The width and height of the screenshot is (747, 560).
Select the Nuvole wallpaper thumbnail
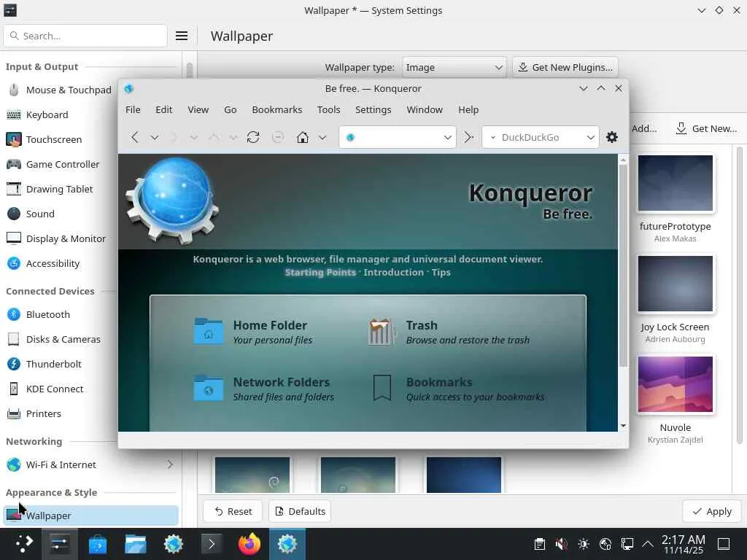675,384
